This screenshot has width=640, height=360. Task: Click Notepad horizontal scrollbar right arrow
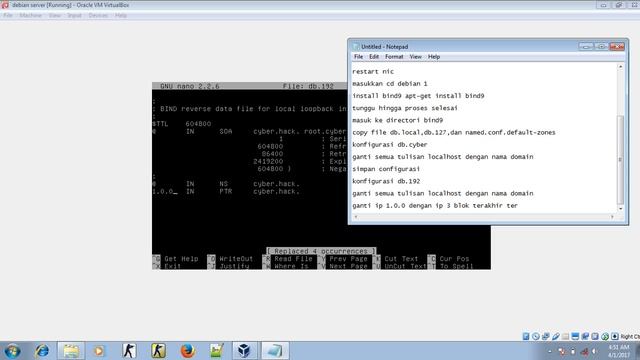click(612, 217)
